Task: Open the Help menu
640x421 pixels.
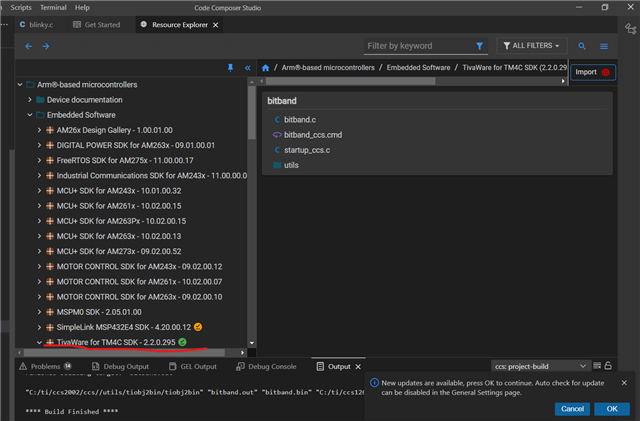Action: pos(82,7)
